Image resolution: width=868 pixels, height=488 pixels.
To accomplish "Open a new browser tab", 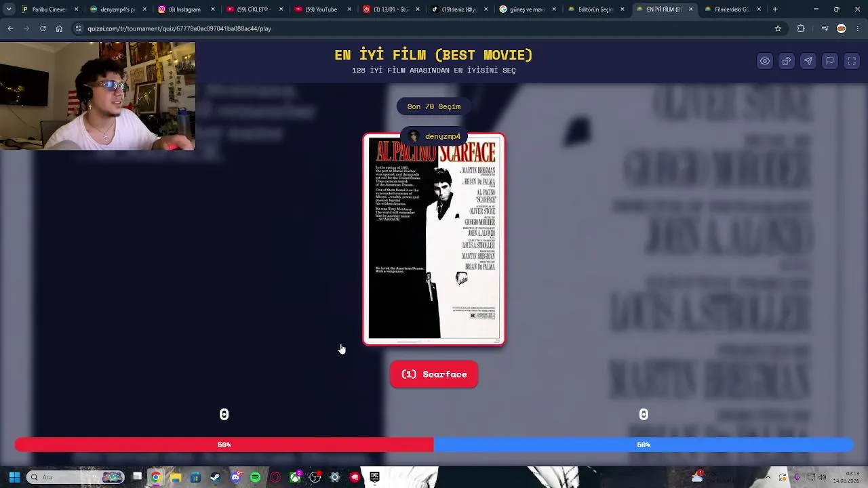I will pos(775,9).
